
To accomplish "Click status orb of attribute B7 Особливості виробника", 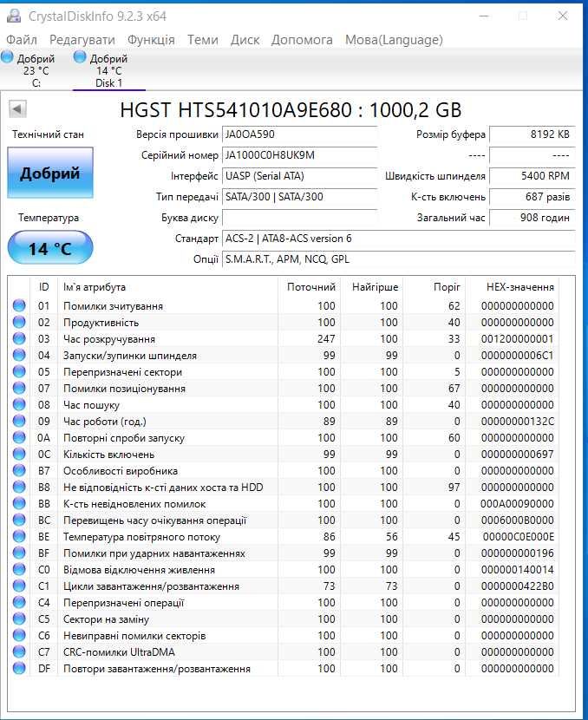I will tap(19, 471).
